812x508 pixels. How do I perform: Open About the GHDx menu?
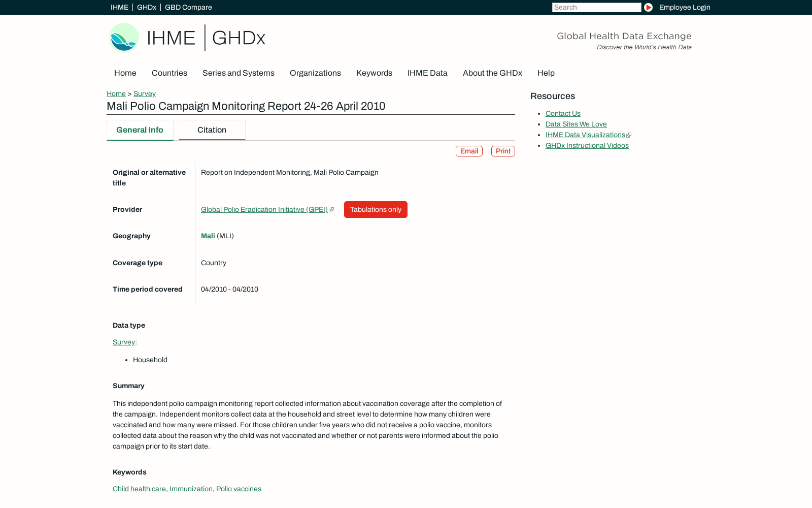[x=492, y=73]
